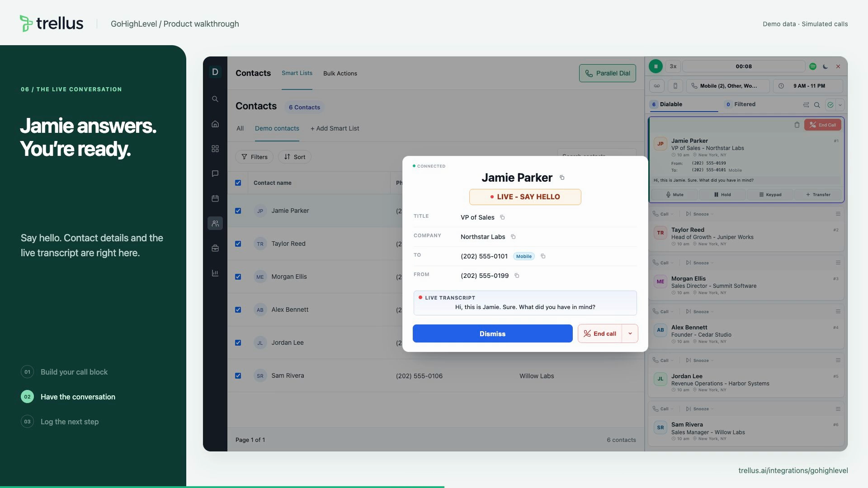Viewport: 868px width, 488px height.
Task: Open the Sort button
Action: pos(294,157)
